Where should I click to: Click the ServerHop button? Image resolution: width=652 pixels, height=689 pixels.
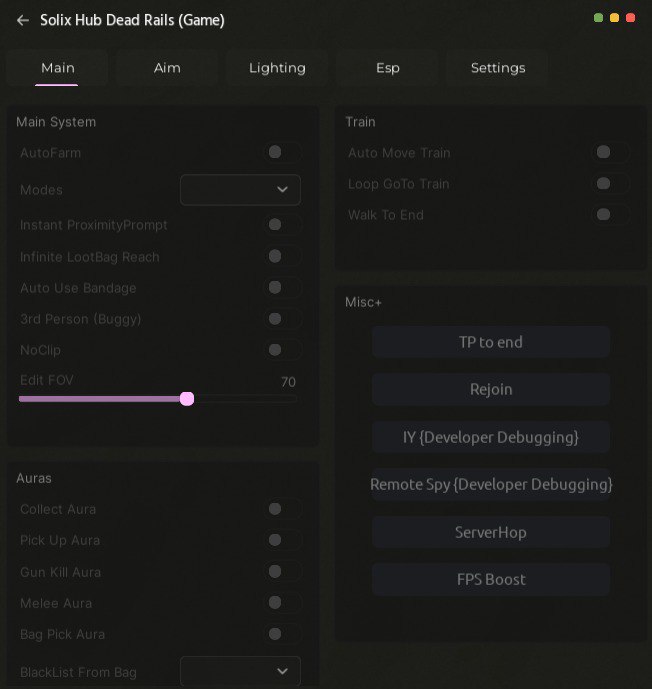pos(490,532)
